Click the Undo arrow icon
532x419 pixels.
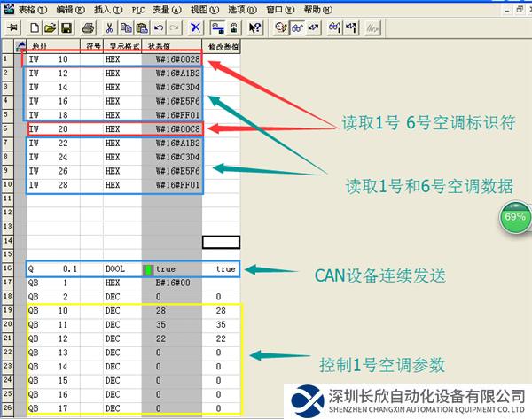159,27
